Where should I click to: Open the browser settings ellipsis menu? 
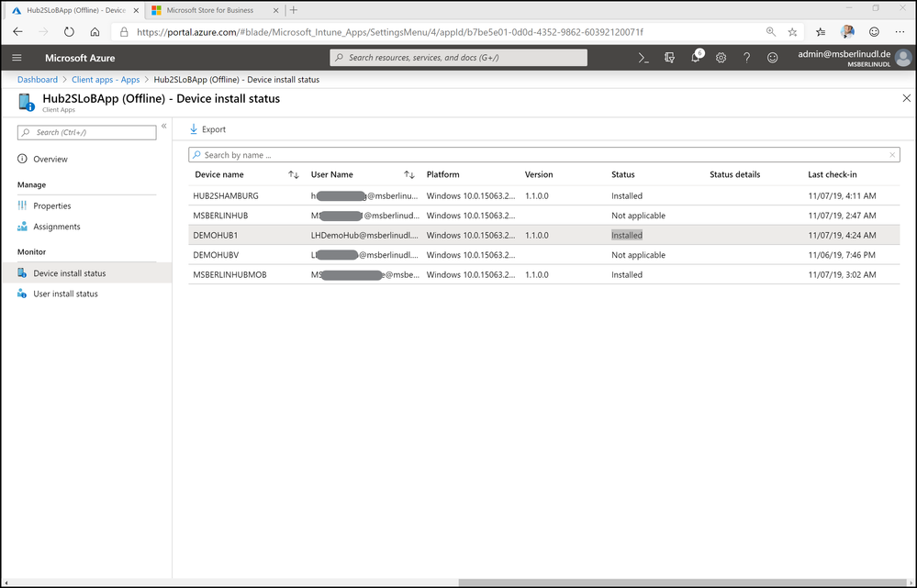click(x=900, y=32)
